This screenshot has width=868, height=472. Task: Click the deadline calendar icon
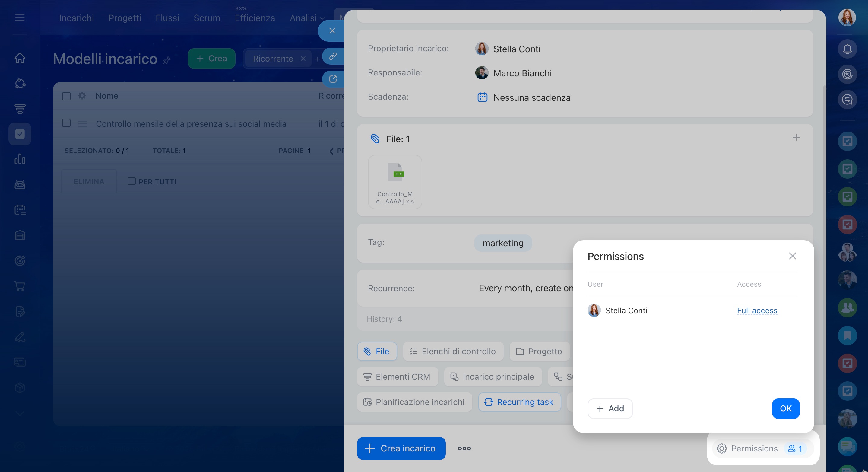point(482,97)
